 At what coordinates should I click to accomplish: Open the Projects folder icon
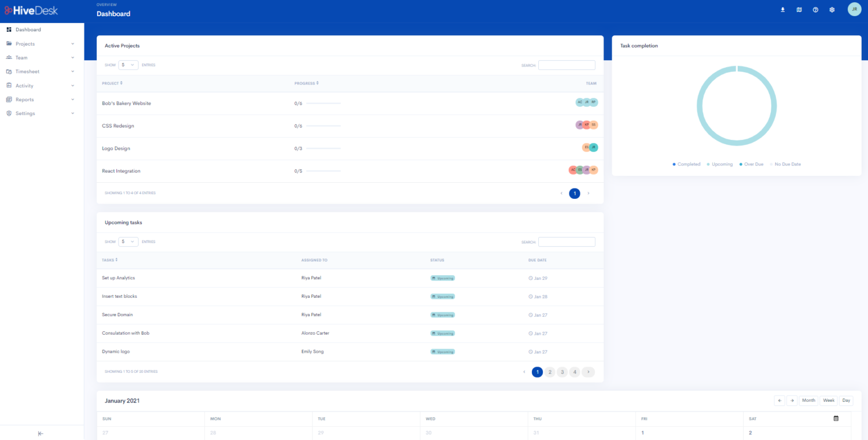pyautogui.click(x=9, y=43)
